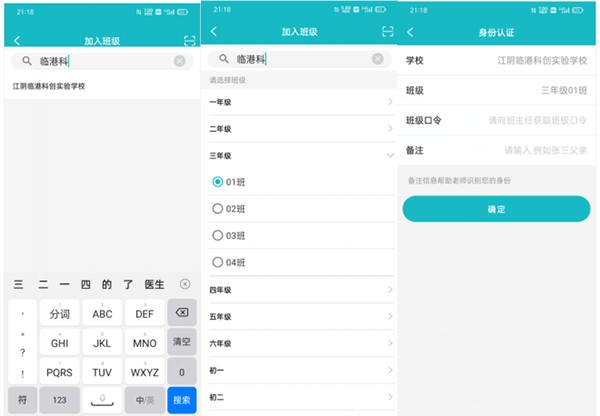
Task: Go back from the 身份认证 screen
Action: tap(410, 33)
